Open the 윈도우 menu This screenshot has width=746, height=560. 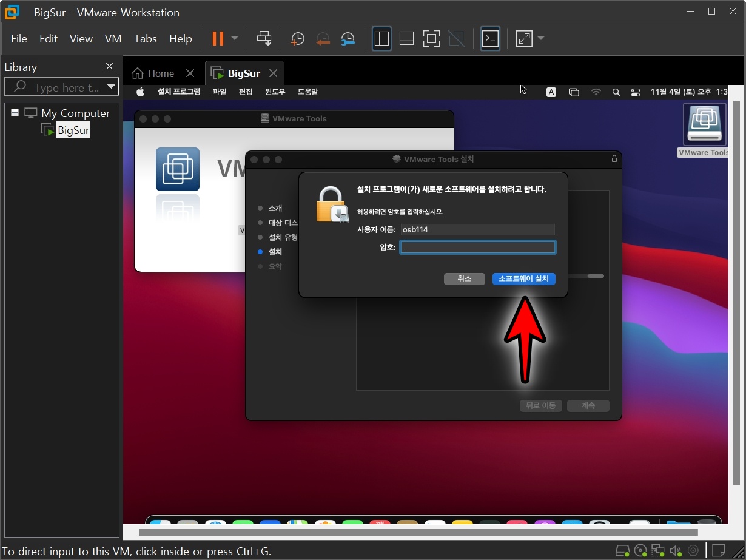(275, 92)
